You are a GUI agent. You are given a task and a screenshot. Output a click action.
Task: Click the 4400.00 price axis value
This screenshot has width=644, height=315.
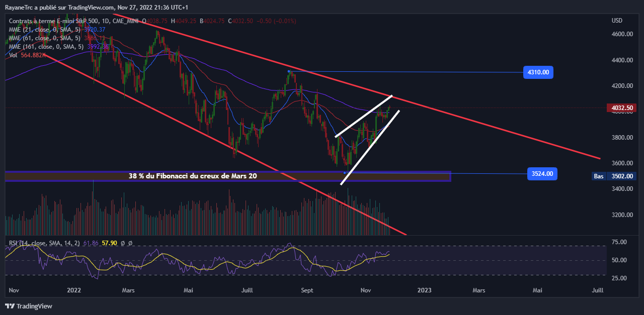(x=622, y=60)
